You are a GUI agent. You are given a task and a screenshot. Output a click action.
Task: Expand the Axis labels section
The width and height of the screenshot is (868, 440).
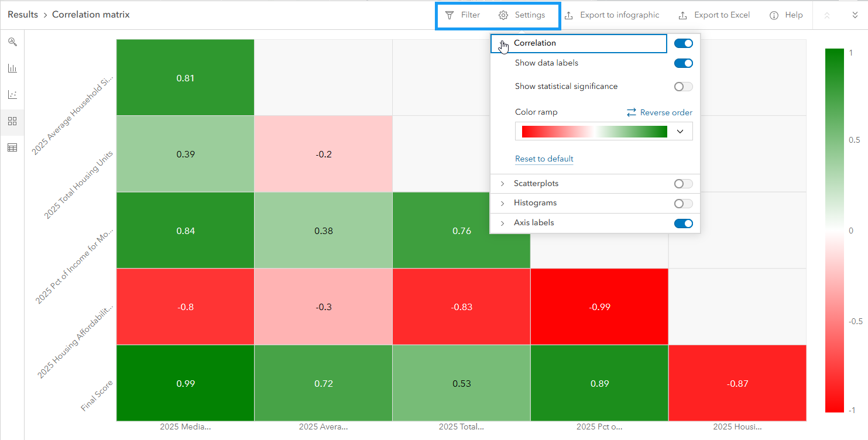tap(502, 223)
